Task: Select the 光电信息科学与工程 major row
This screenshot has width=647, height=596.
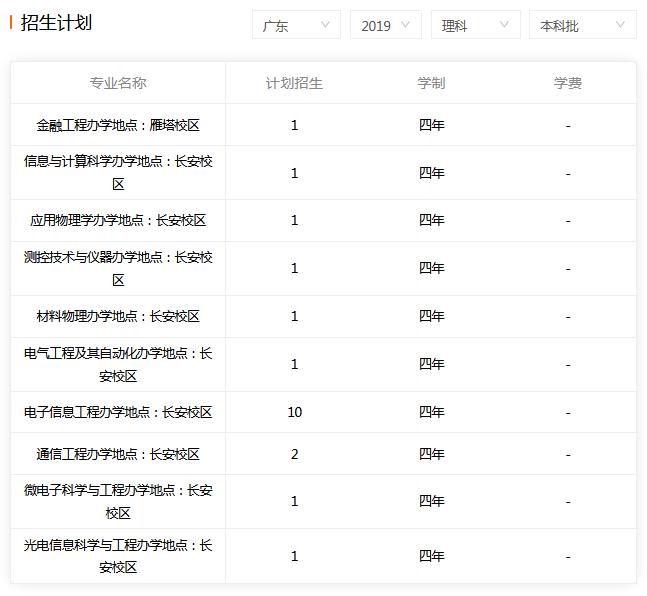Action: pyautogui.click(x=324, y=556)
